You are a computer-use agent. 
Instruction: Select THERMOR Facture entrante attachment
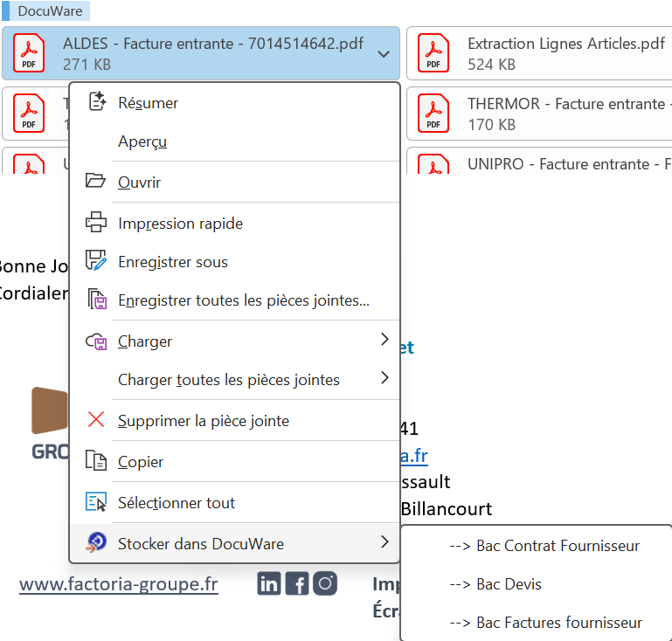click(539, 114)
